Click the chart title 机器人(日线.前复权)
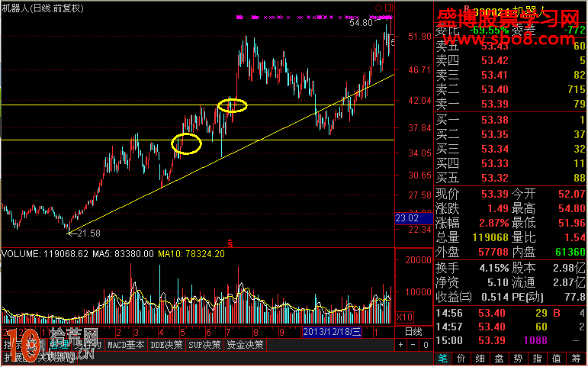 click(43, 8)
